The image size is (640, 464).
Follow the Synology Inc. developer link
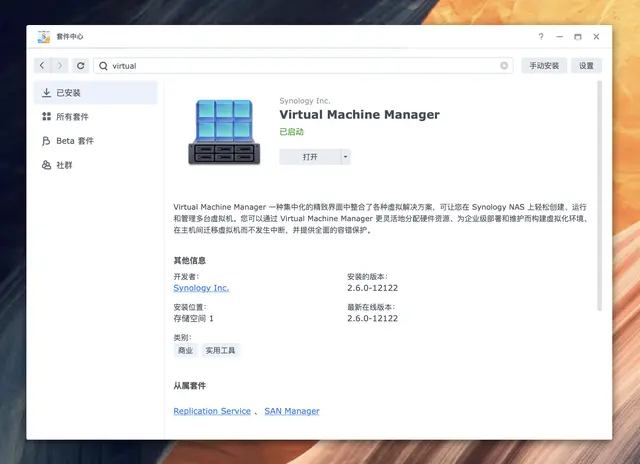[x=201, y=288]
